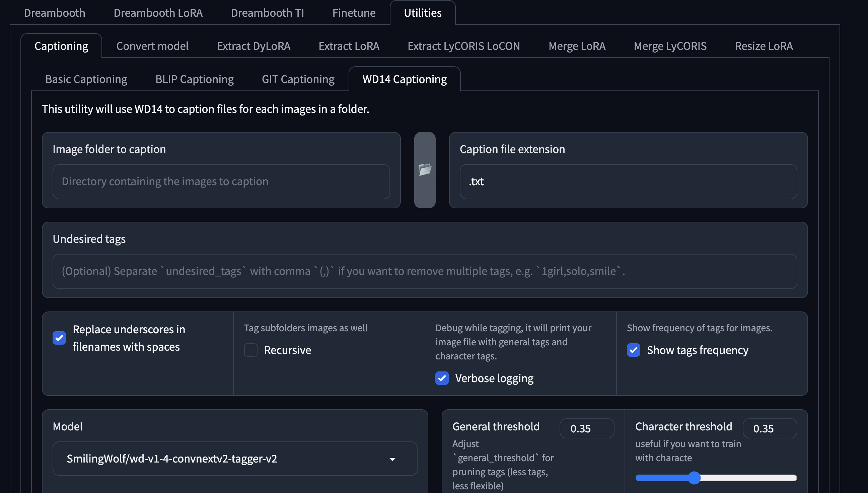Focus the Undesired tags input
This screenshot has width=868, height=493.
point(425,271)
